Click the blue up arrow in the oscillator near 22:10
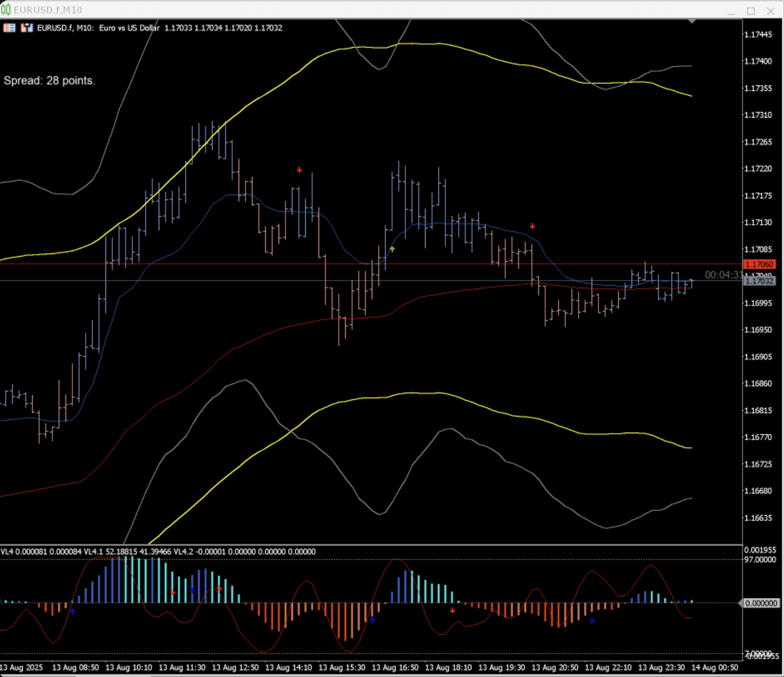The width and height of the screenshot is (784, 677). pos(592,621)
